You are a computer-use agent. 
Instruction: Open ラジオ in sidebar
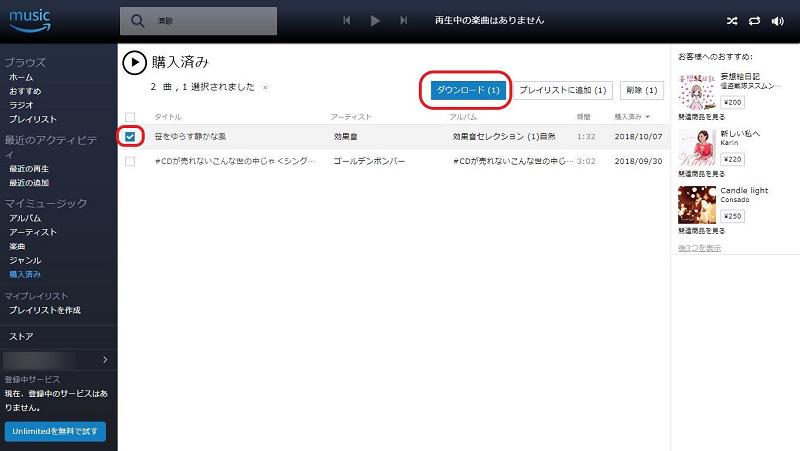pyautogui.click(x=21, y=105)
